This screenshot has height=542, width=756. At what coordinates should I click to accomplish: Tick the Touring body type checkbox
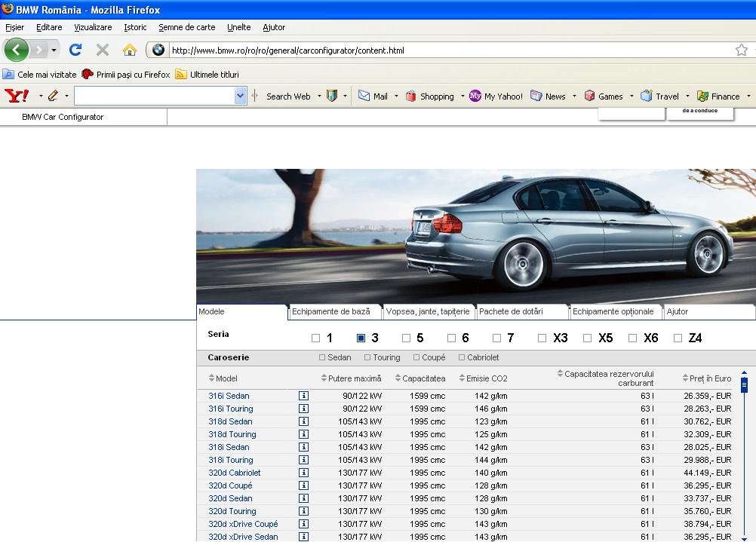pyautogui.click(x=368, y=358)
